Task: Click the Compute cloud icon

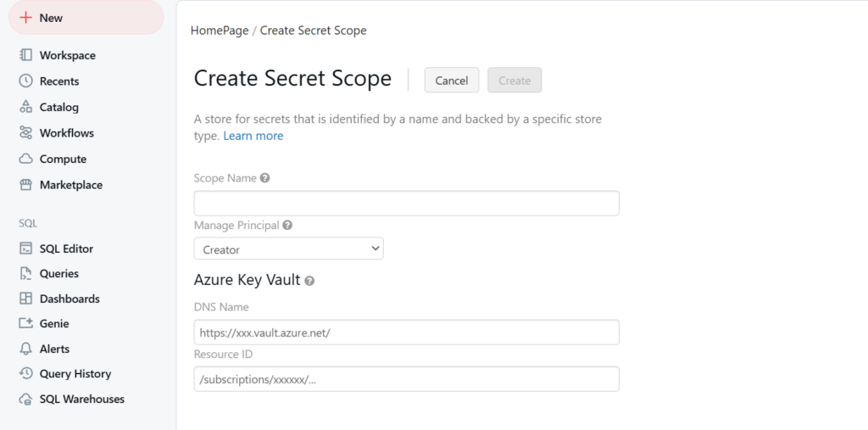Action: (x=25, y=159)
